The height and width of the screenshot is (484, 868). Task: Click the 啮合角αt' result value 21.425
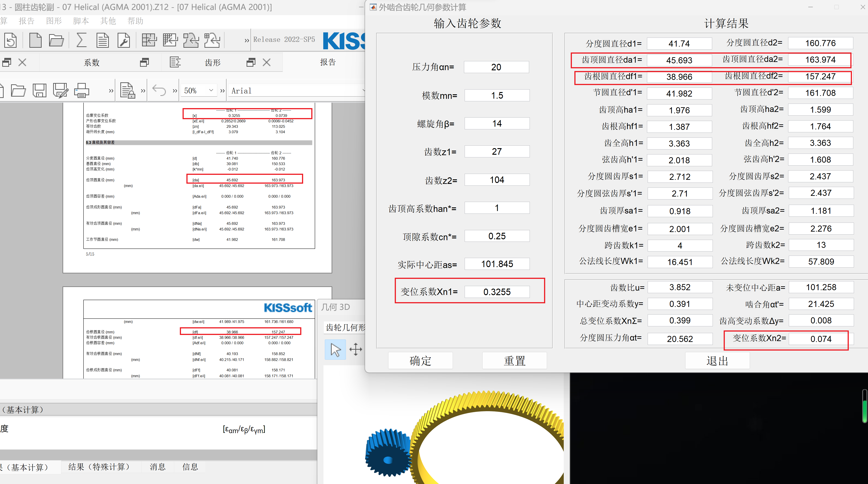pos(821,304)
